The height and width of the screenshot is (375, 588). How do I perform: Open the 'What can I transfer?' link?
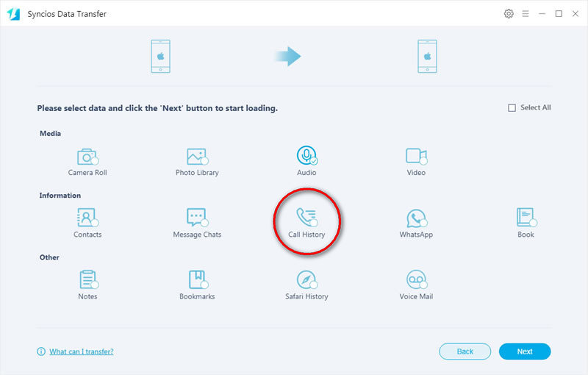point(82,351)
